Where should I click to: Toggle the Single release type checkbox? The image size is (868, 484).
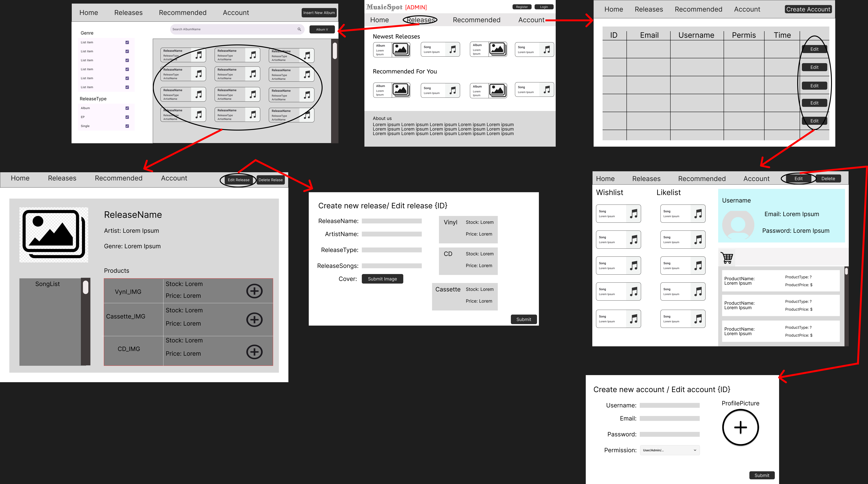(x=127, y=126)
